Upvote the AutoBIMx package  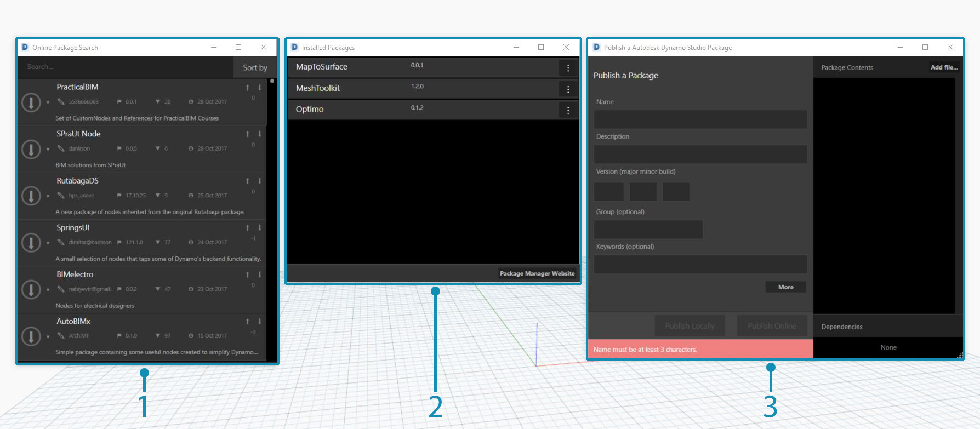[248, 322]
